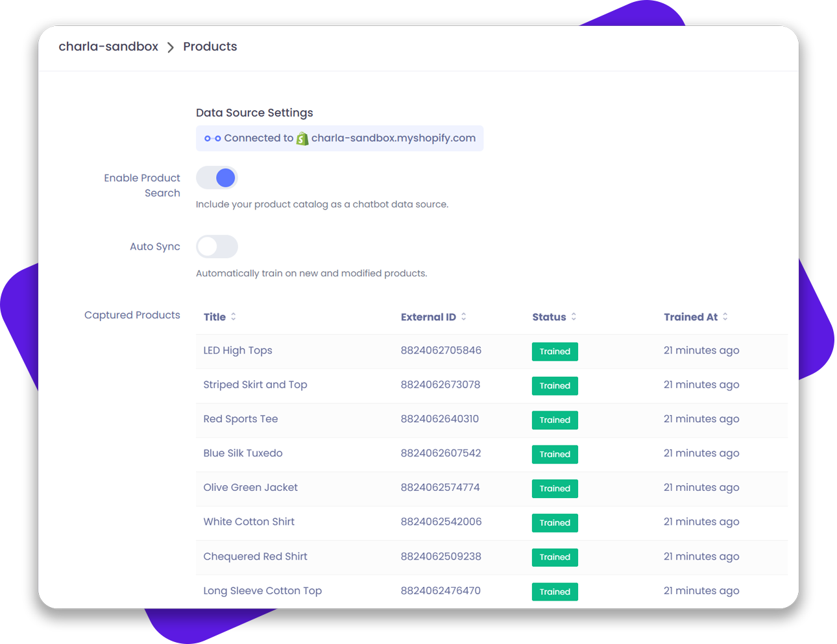Image resolution: width=837 pixels, height=644 pixels.
Task: Click external ID 8824062607542
Action: pyautogui.click(x=441, y=453)
